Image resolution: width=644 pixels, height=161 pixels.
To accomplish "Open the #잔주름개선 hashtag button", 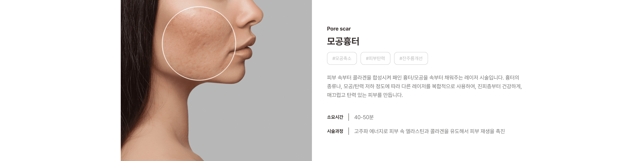I will pos(411,58).
